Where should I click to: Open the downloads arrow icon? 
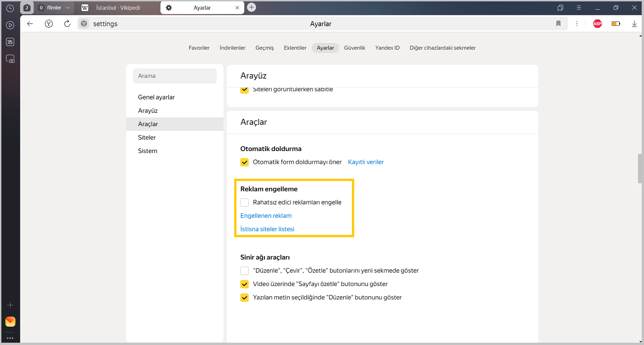coord(634,24)
